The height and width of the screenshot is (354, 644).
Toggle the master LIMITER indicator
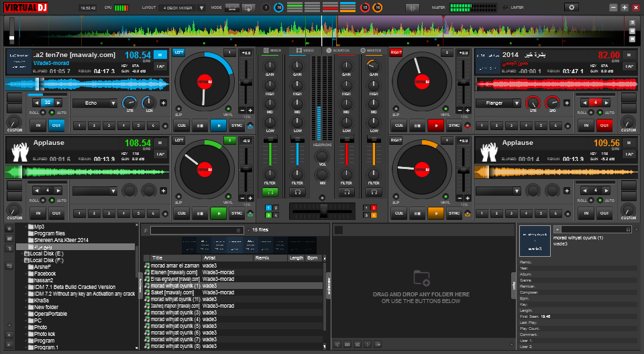click(505, 7)
